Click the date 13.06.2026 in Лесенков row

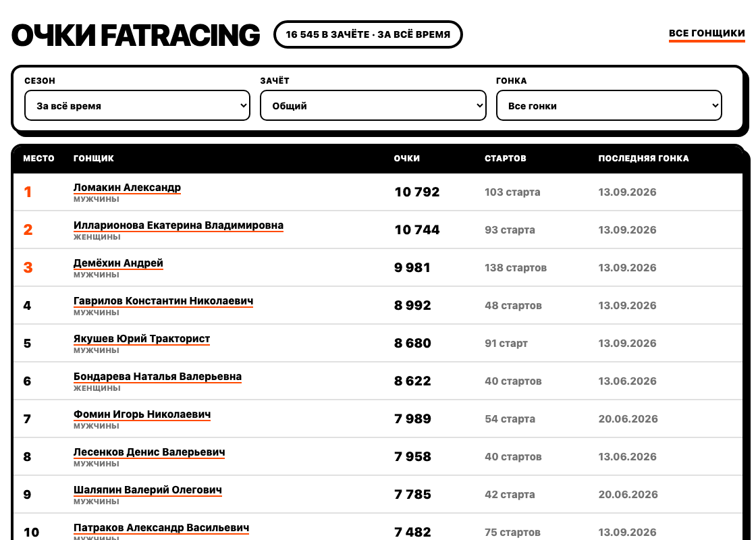pyautogui.click(x=627, y=456)
